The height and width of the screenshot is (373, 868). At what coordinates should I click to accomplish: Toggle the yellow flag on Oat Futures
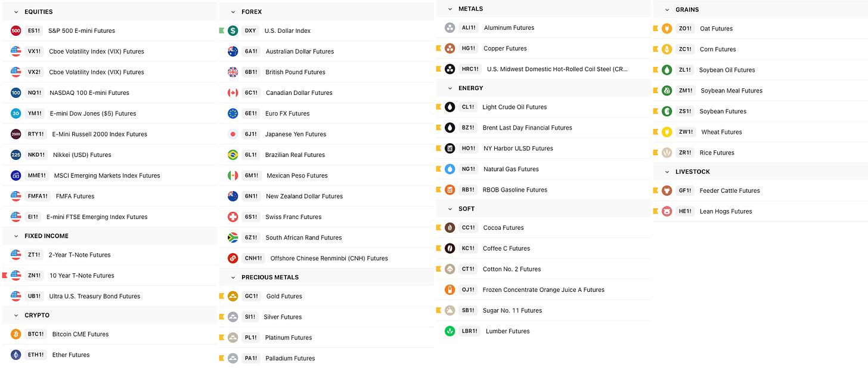655,28
